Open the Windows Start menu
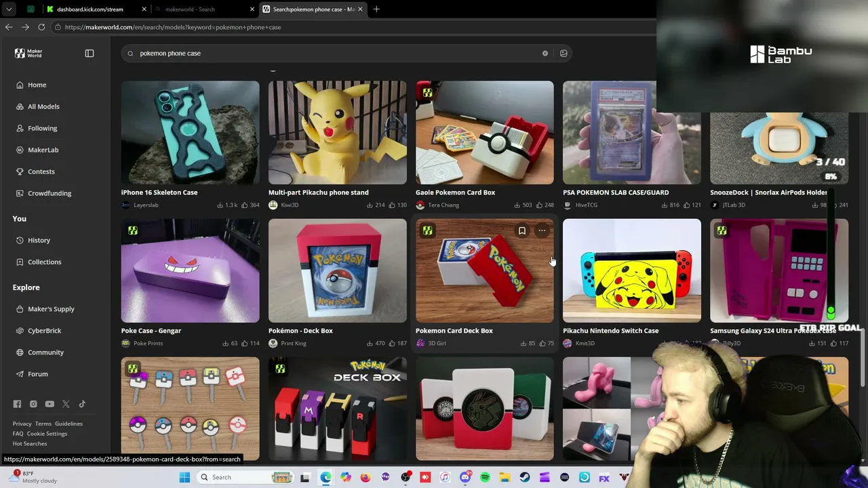The image size is (868, 488). (x=184, y=477)
